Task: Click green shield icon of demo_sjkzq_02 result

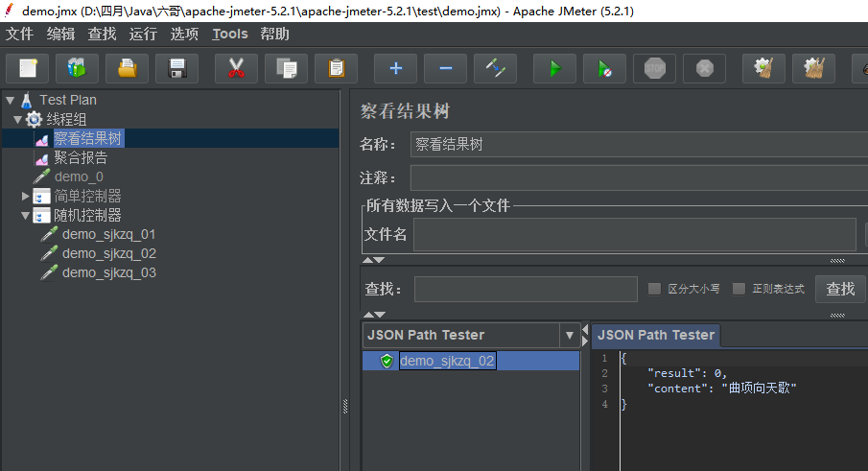Action: [387, 361]
